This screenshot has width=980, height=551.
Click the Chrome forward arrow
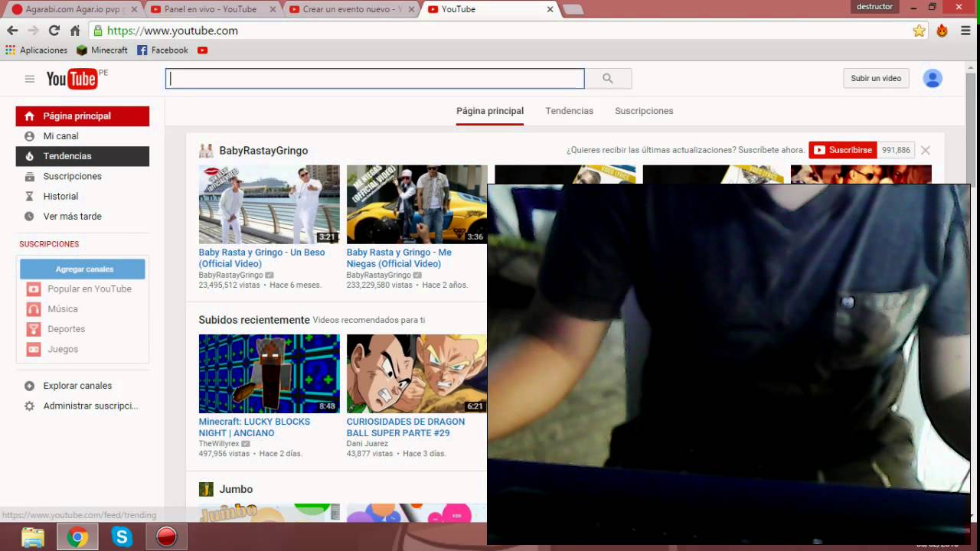[33, 31]
